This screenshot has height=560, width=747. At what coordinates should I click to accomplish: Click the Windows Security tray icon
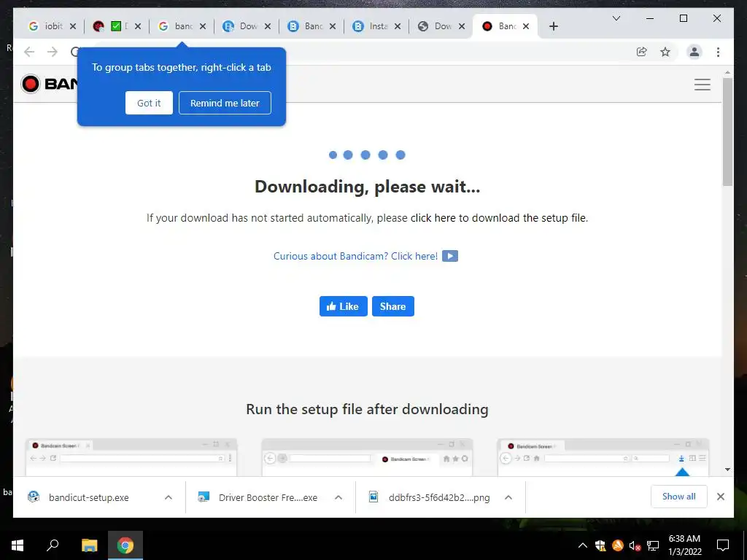600,545
